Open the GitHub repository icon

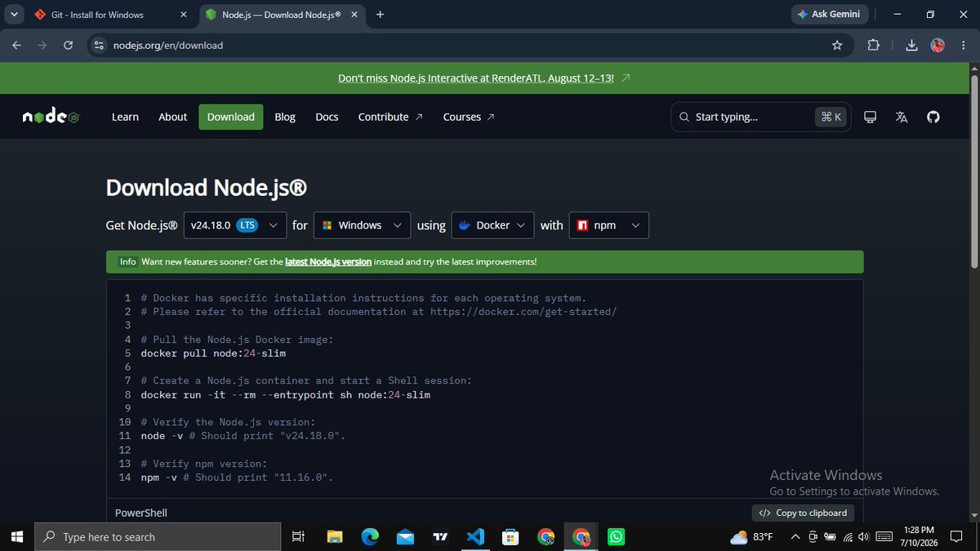click(933, 117)
